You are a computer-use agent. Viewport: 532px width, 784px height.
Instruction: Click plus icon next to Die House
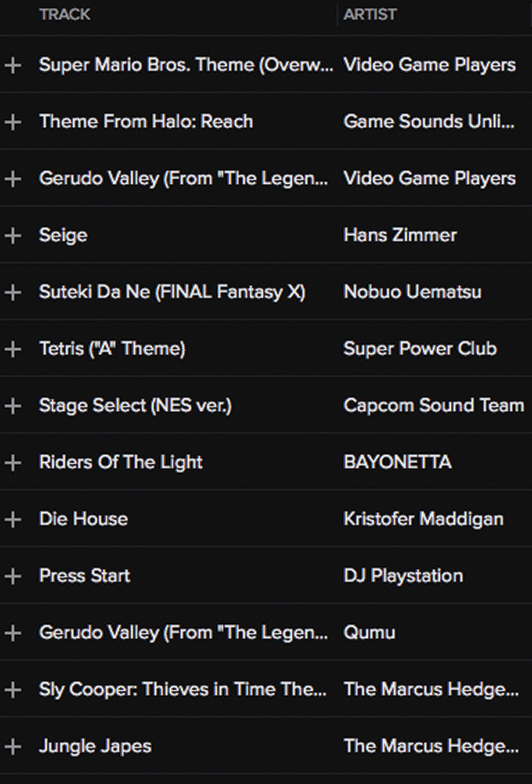point(13,519)
